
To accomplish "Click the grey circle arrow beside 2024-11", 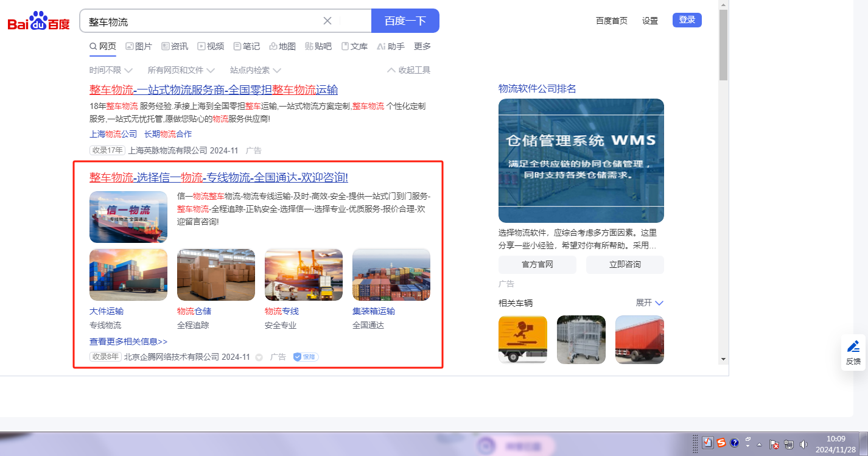I will coord(259,357).
